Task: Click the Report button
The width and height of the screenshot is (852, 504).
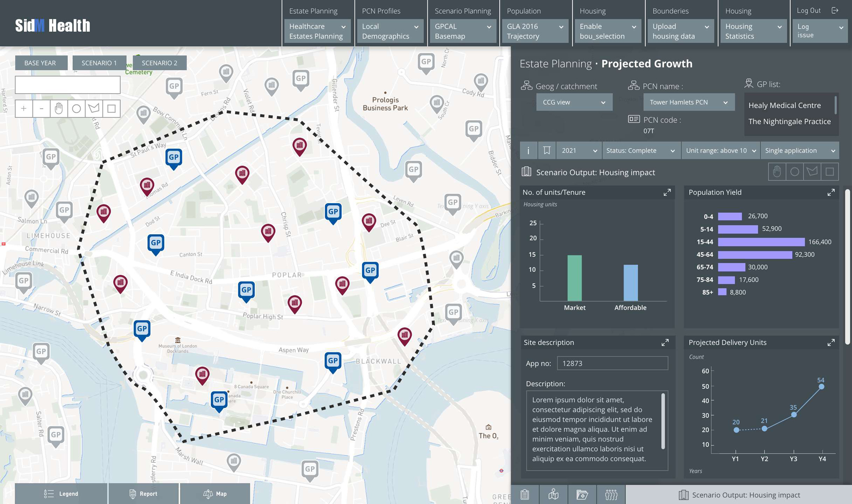Action: 143,493
